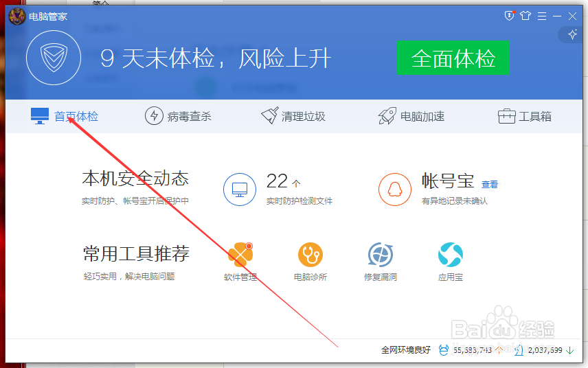Click the 实时防护检测文件 label
This screenshot has width=588, height=368.
[299, 201]
